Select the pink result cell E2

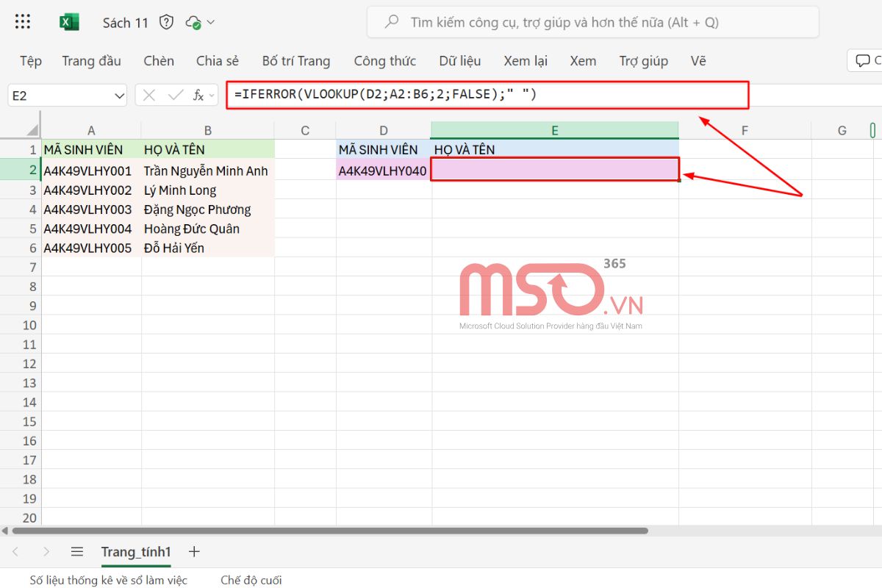555,170
